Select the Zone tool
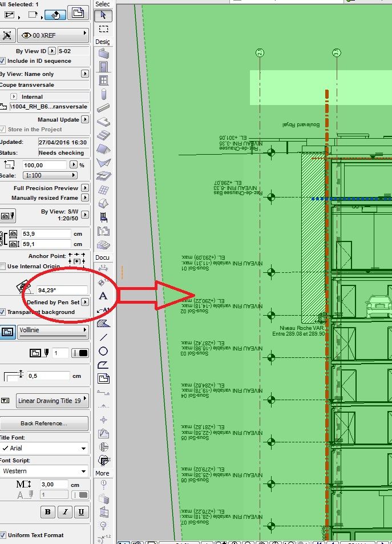This screenshot has width=392, height=544. coord(103,231)
